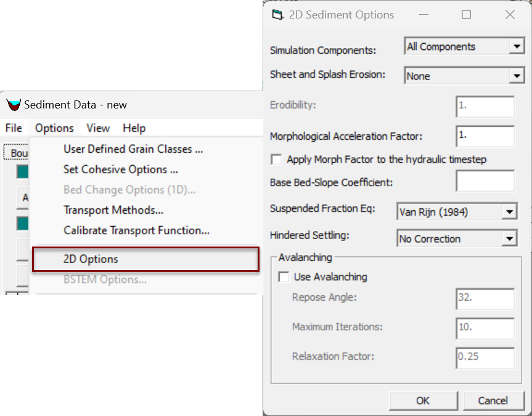Viewport: 532px width, 416px height.
Task: Click the Cancel button
Action: pos(493,401)
